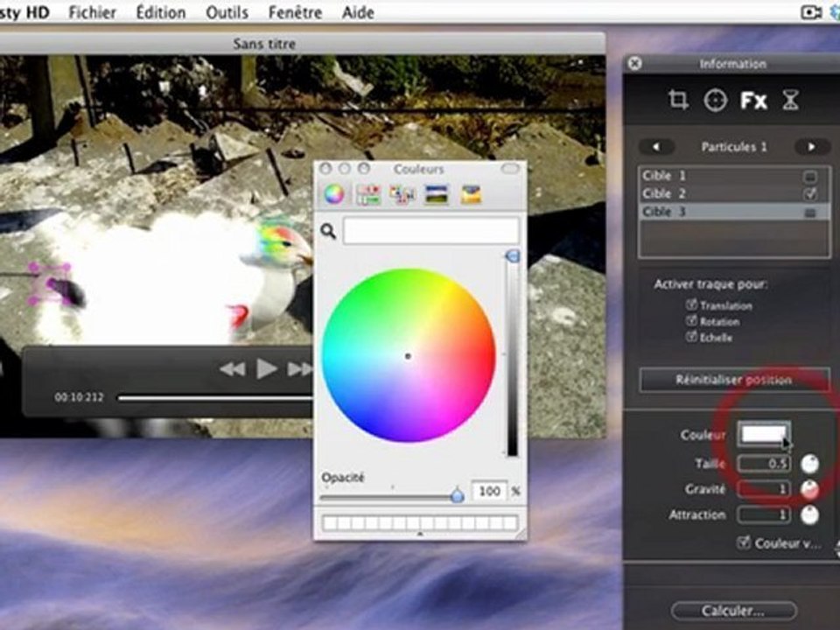Viewport: 840px width, 630px height.
Task: Switch to color palettes picker mode
Action: coord(402,194)
